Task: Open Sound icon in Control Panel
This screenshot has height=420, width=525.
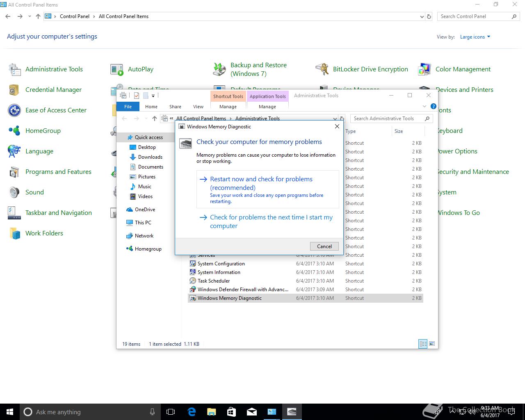Action: coord(15,192)
